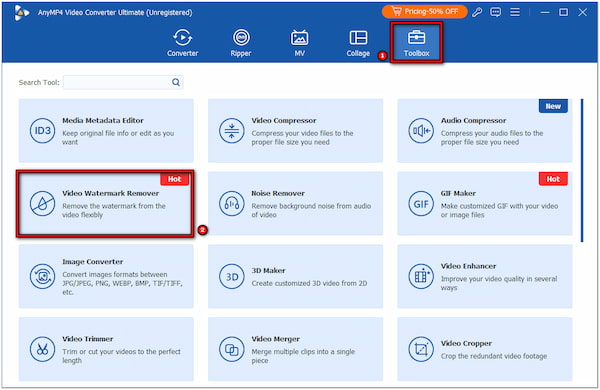This screenshot has height=390, width=600.
Task: Open Video Compressor title
Action: pyautogui.click(x=284, y=121)
